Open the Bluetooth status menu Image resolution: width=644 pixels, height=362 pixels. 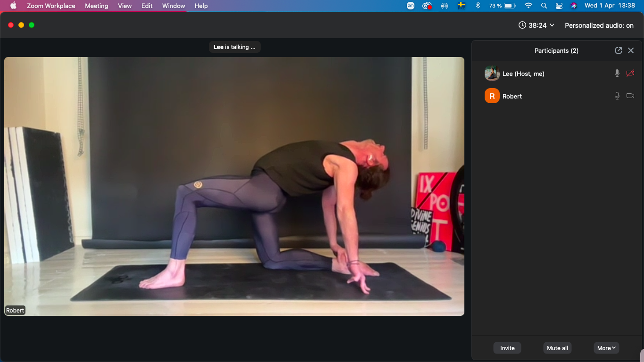point(478,6)
